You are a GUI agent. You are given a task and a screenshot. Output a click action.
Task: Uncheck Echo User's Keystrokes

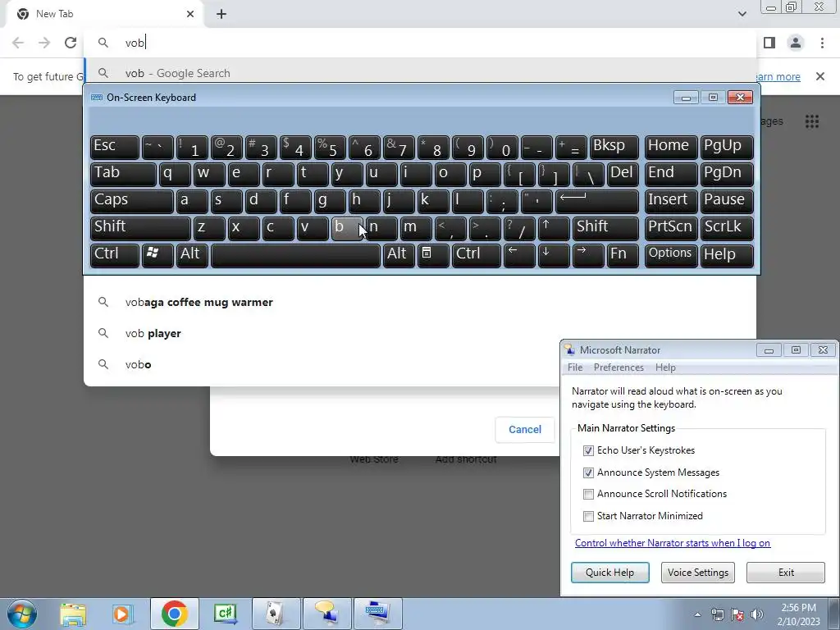(588, 450)
